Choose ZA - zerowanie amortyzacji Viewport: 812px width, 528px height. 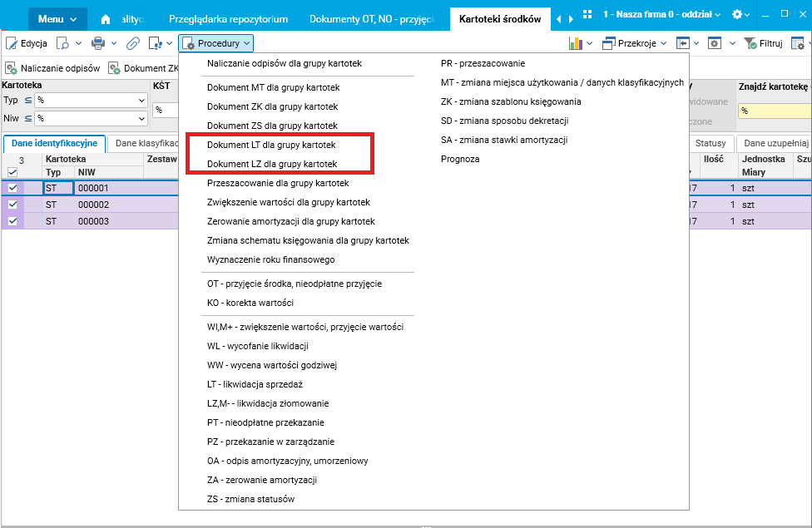point(262,481)
